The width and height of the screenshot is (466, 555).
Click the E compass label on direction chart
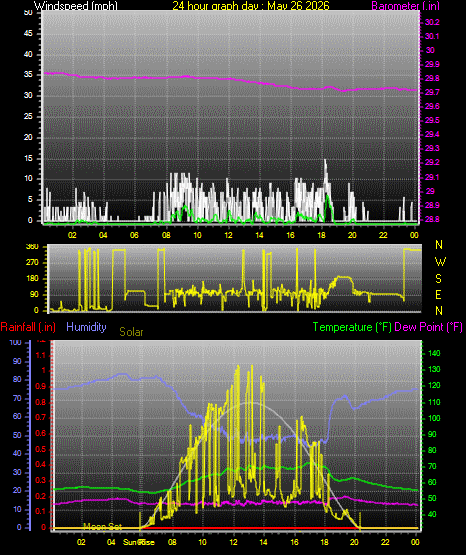[438, 295]
